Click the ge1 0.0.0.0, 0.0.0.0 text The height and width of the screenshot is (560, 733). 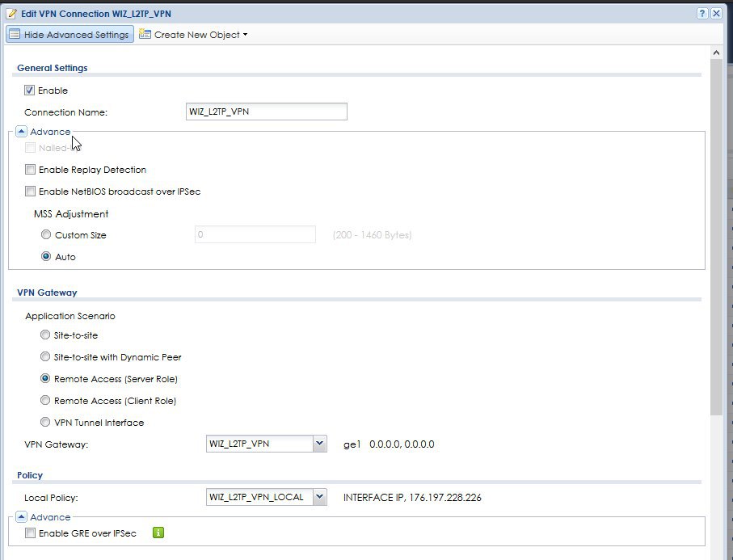click(x=389, y=444)
